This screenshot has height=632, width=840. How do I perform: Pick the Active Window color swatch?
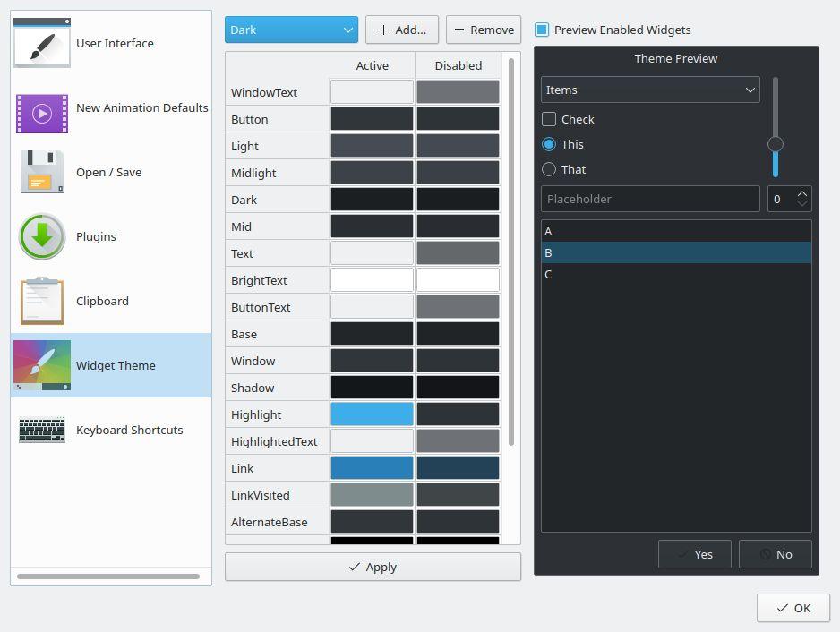tap(372, 361)
